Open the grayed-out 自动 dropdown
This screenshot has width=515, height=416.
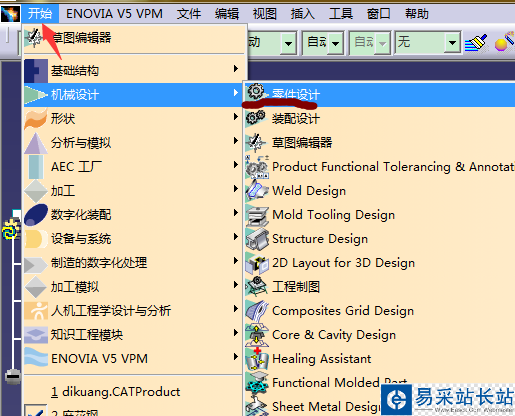(x=382, y=43)
